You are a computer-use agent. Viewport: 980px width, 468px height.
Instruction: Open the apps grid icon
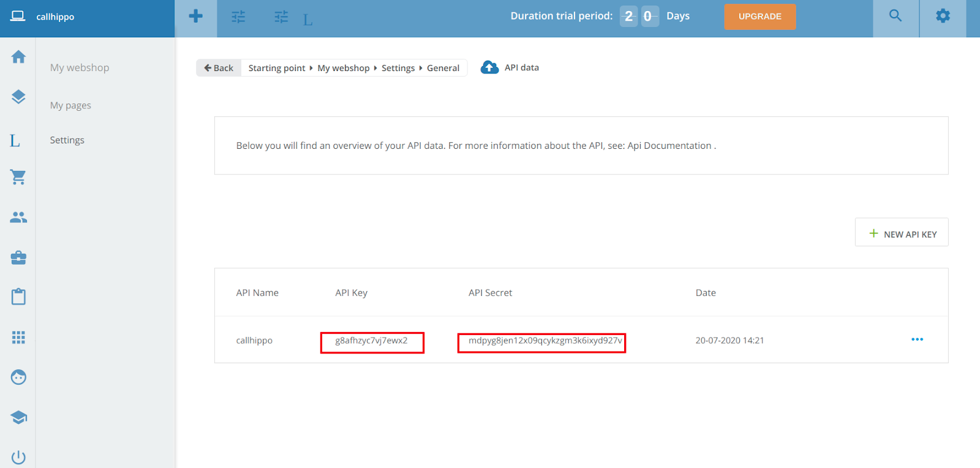pos(18,338)
